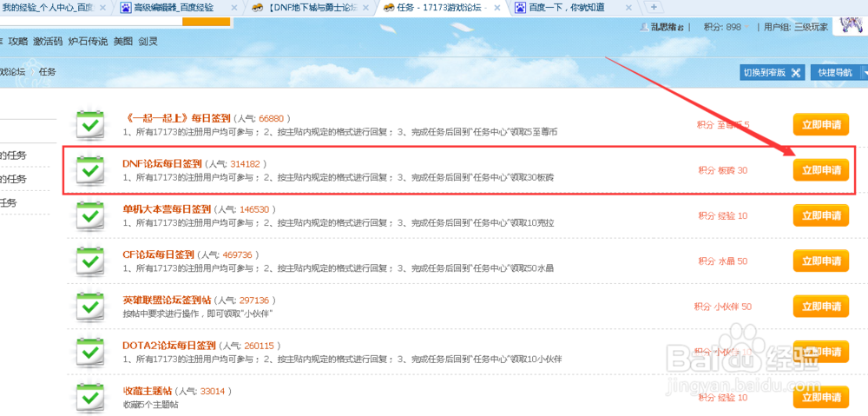Close the 任务 - 17173游戏论坛 tab
Screen dimensions: 868x416
point(497,8)
